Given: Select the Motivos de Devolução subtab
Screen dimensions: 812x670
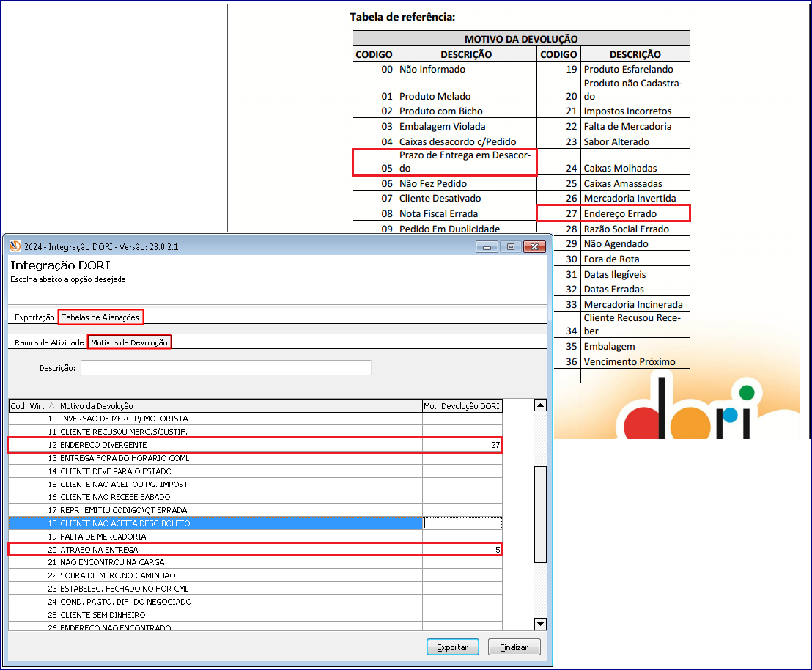Looking at the screenshot, I should 130,342.
